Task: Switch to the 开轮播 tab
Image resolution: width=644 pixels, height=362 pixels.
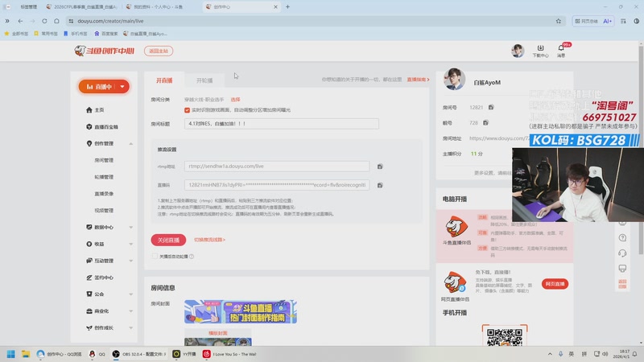Action: [204, 80]
